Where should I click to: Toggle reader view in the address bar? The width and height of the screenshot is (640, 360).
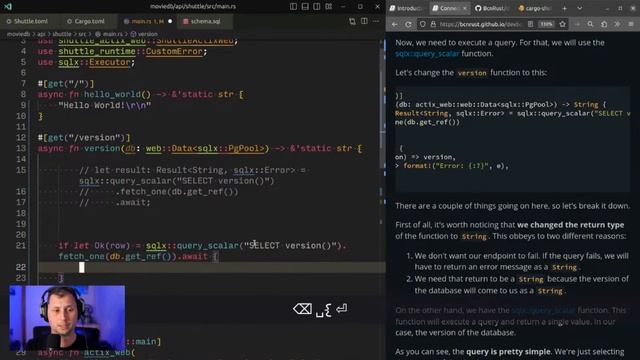(530, 24)
